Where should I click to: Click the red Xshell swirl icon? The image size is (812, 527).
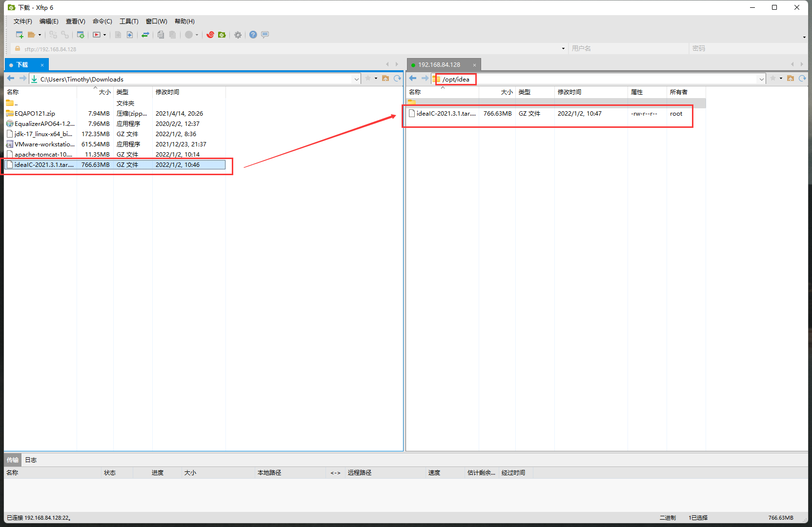click(210, 35)
